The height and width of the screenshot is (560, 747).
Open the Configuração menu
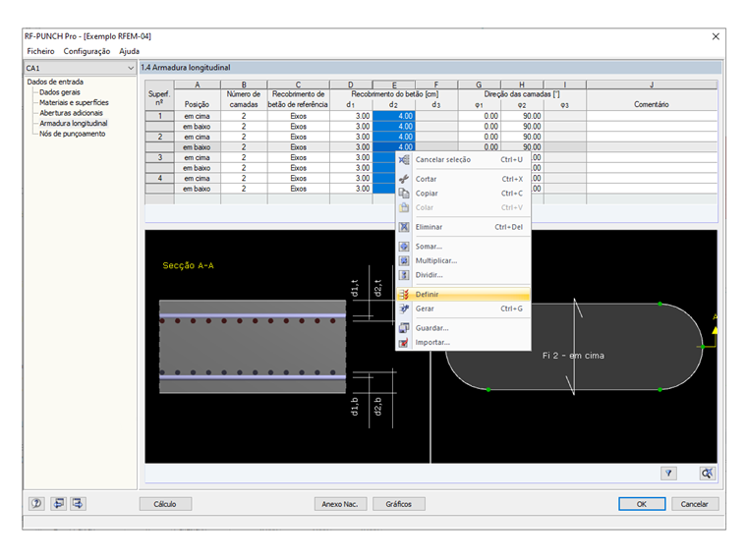[86, 51]
